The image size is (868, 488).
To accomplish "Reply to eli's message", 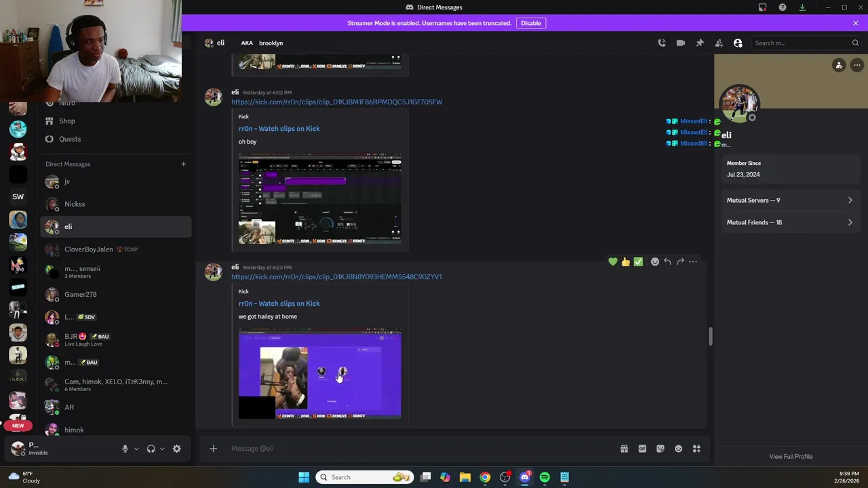I will (x=667, y=262).
